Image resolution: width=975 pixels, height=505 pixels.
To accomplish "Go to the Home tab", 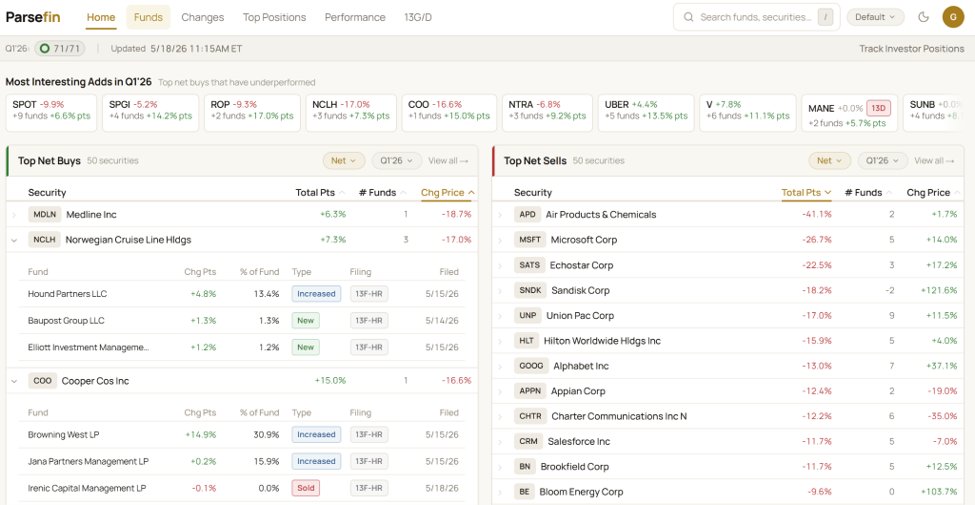I will coord(101,17).
